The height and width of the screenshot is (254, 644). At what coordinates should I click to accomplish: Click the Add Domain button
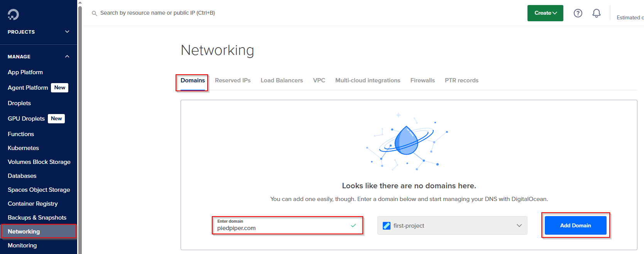pyautogui.click(x=575, y=225)
